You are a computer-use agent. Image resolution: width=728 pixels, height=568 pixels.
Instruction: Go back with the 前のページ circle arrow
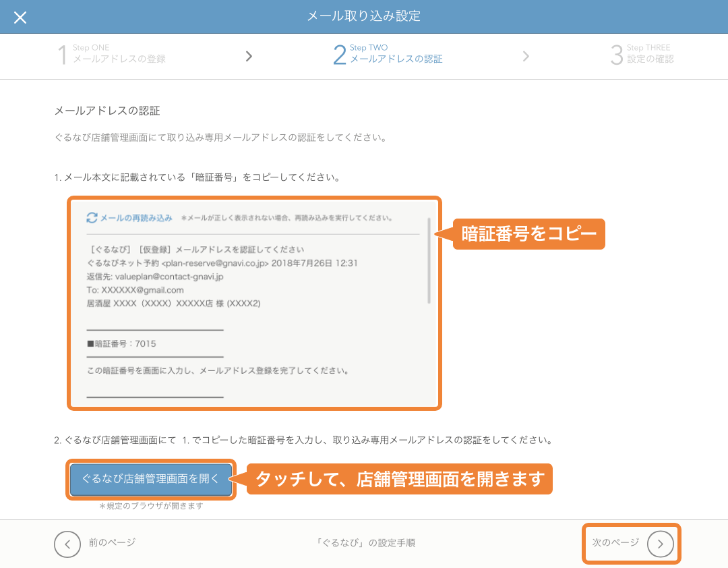pyautogui.click(x=67, y=544)
